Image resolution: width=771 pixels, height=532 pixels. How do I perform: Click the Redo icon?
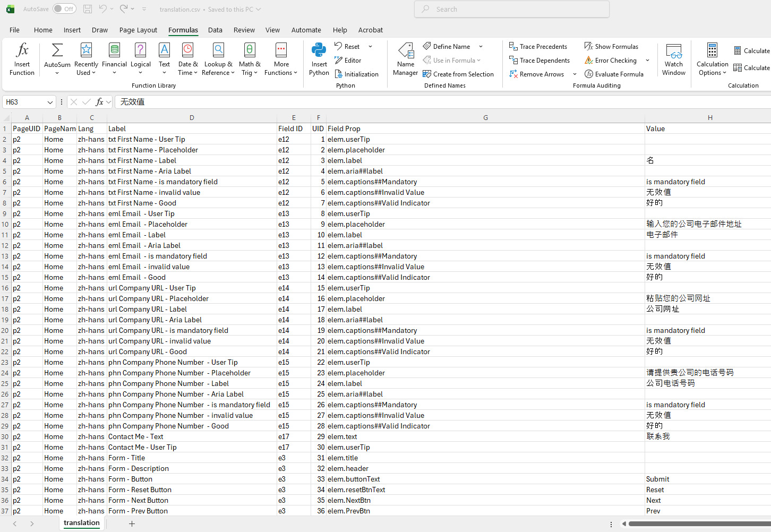tap(124, 9)
